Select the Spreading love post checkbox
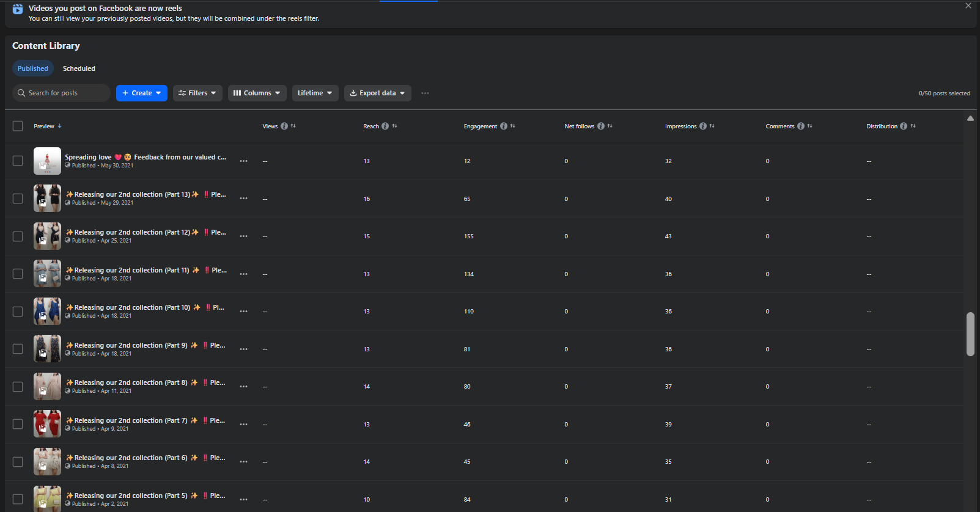Viewport: 980px width, 512px height. coord(18,161)
